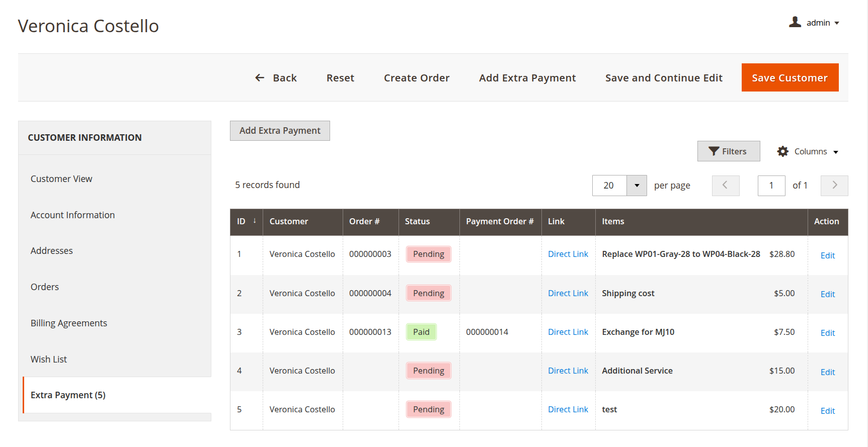This screenshot has height=447, width=868.
Task: Go to next page with right chevron
Action: coord(834,186)
